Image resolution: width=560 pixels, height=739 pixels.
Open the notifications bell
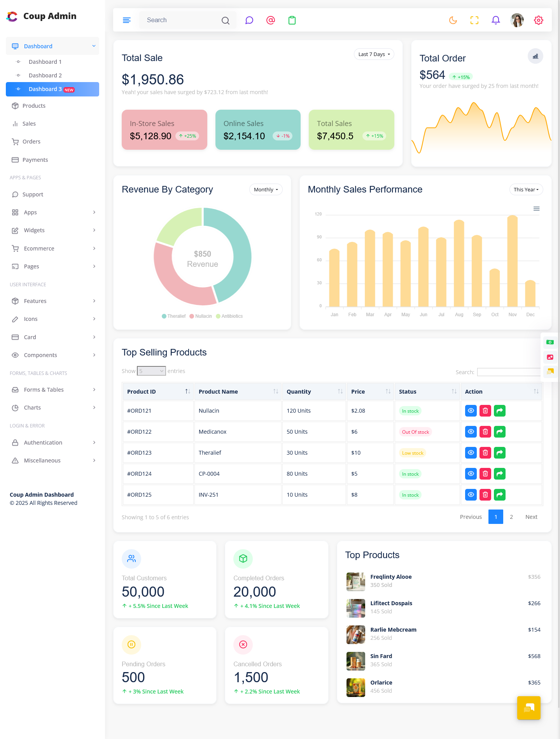click(x=496, y=20)
